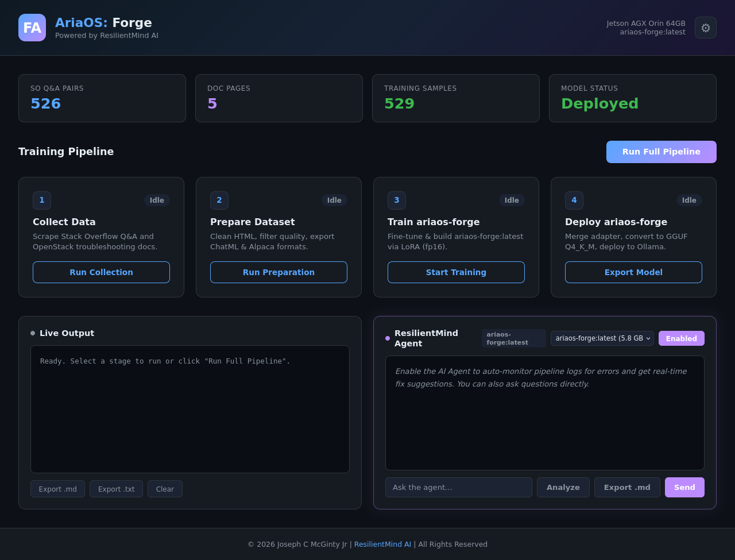The image size is (735, 560).
Task: Clear the Live Output log
Action: [x=165, y=489]
